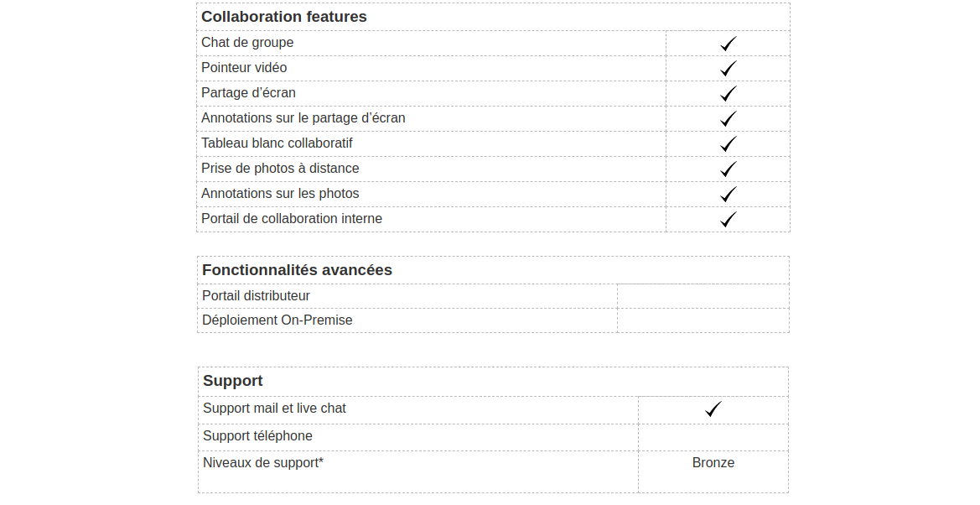Screen dimensions: 980x505
Task: Select the Bronze support level value
Action: tap(713, 463)
